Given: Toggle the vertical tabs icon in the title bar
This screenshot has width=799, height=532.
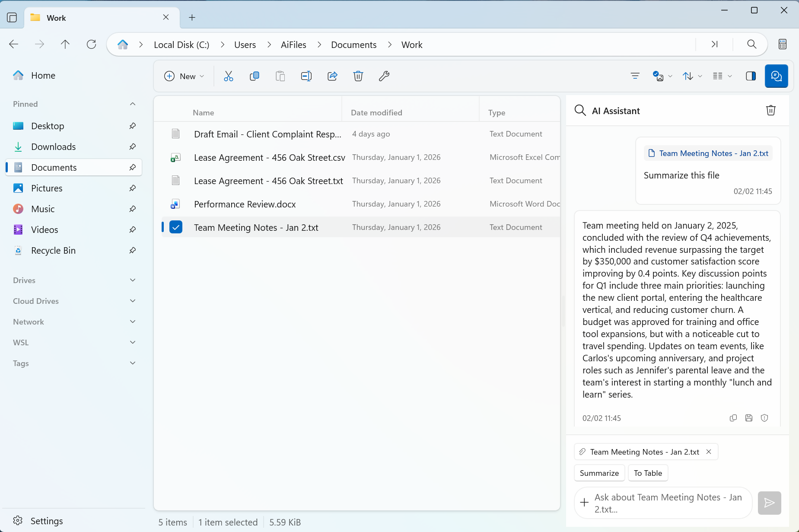Looking at the screenshot, I should point(12,18).
